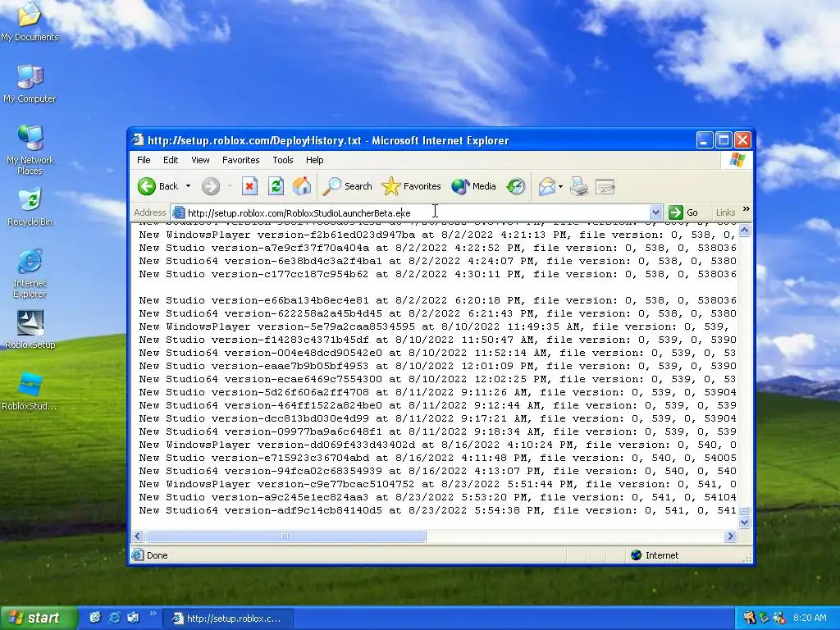This screenshot has height=630, width=840.
Task: Stop page loading with the red X button
Action: coord(249,186)
